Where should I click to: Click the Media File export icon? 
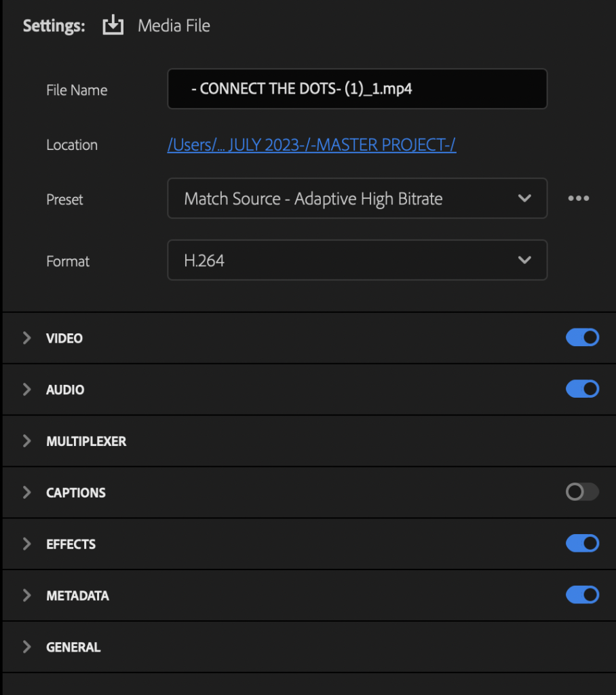coord(113,25)
